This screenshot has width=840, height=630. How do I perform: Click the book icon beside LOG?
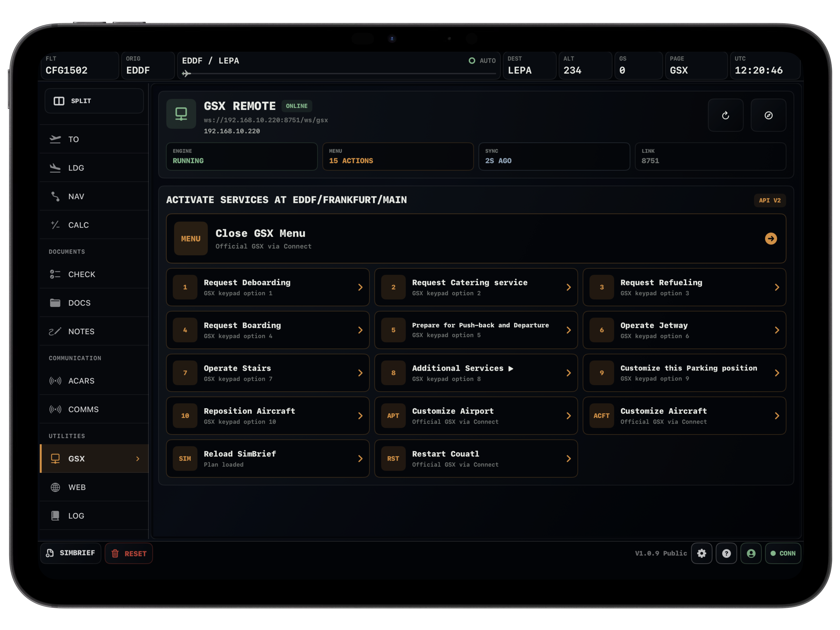tap(55, 516)
